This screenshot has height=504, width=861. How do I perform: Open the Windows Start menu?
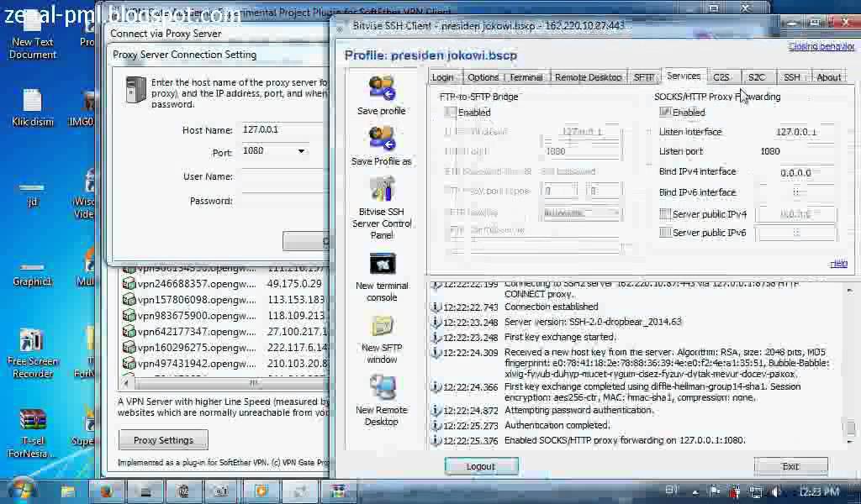pos(21,491)
